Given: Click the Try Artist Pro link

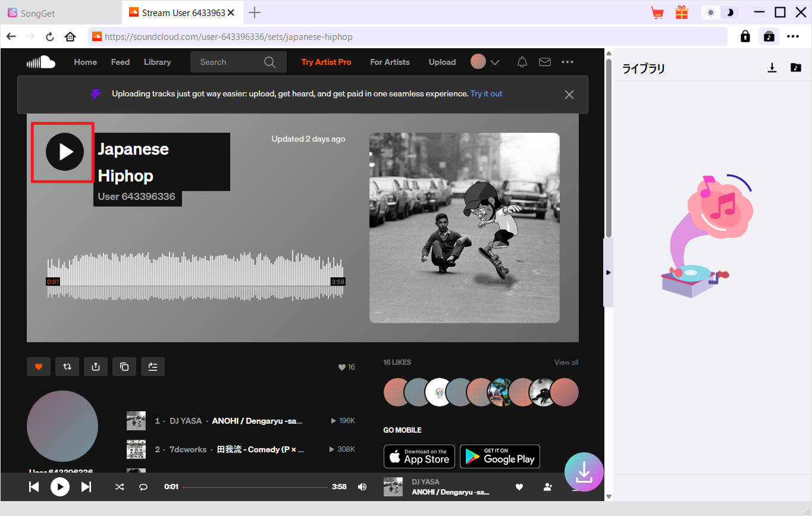Looking at the screenshot, I should (x=326, y=62).
